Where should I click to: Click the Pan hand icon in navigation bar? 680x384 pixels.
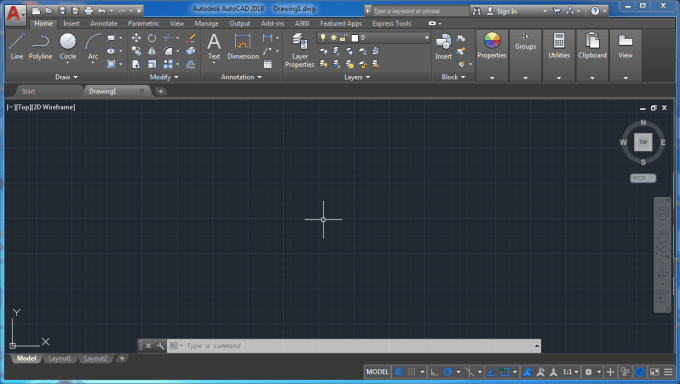pos(662,236)
